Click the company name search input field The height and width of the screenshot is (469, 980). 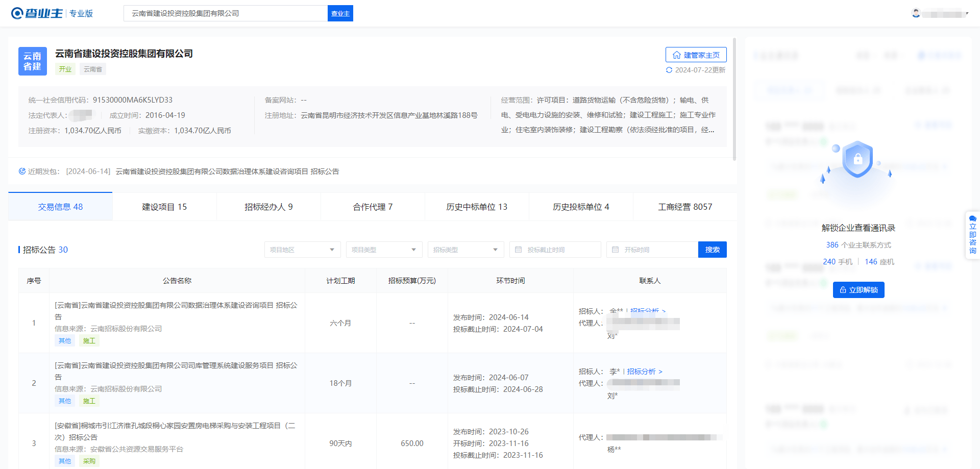[x=226, y=13]
